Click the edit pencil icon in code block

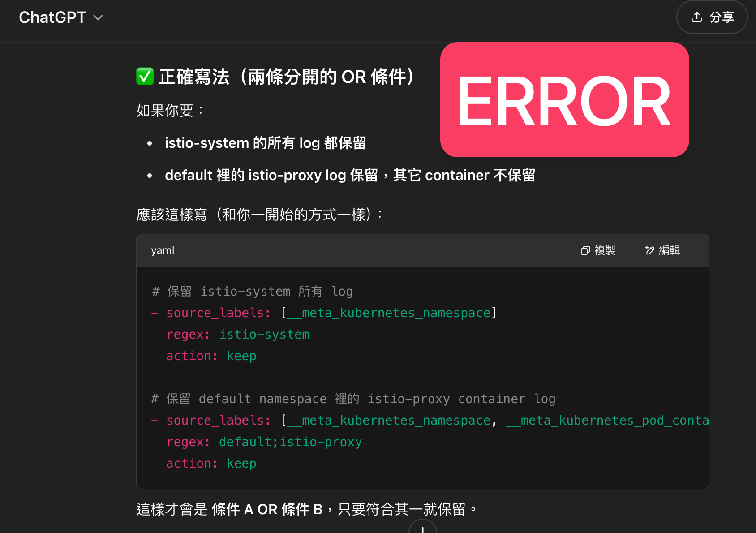tap(649, 250)
